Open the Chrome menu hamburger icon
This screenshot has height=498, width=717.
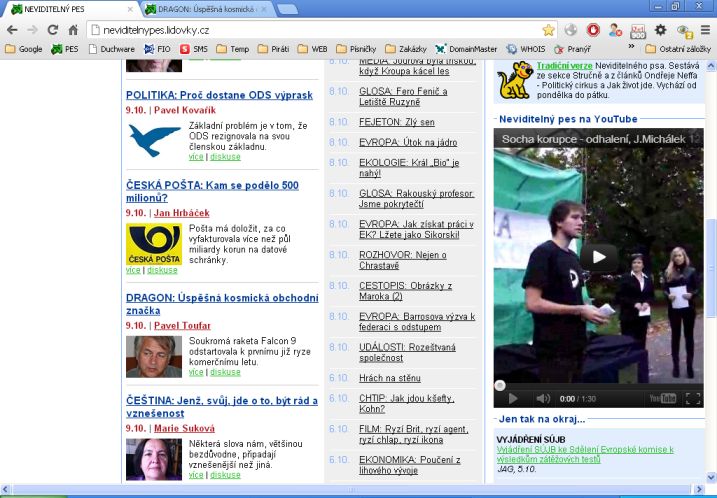pos(705,30)
